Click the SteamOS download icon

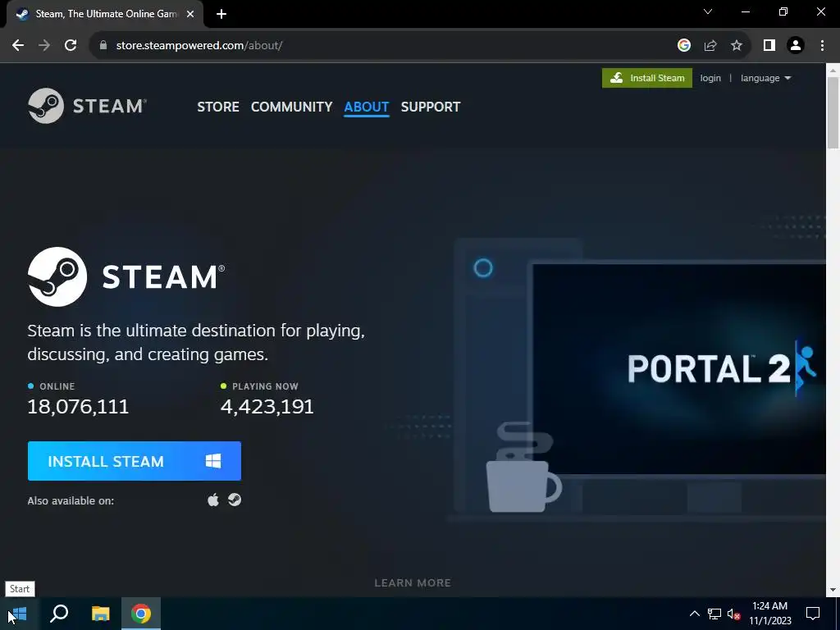tap(235, 500)
